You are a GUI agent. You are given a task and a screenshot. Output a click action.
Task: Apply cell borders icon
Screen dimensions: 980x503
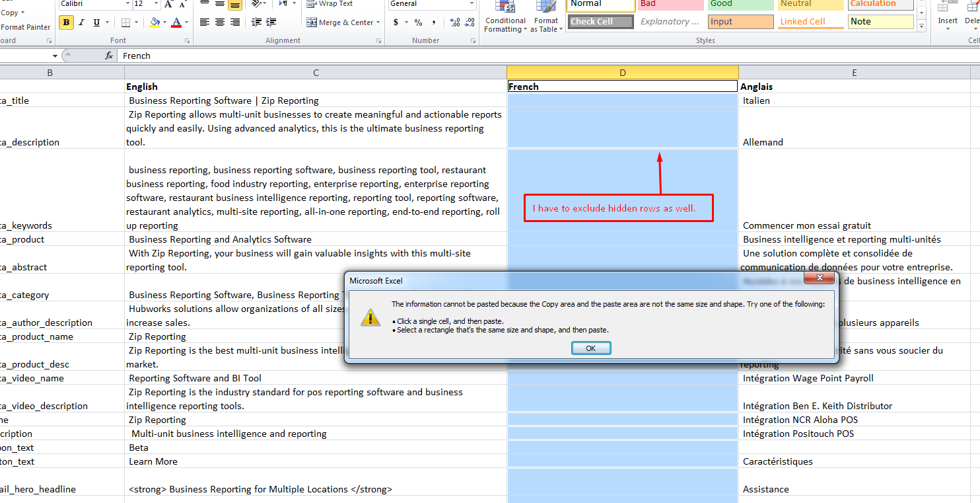pyautogui.click(x=126, y=22)
